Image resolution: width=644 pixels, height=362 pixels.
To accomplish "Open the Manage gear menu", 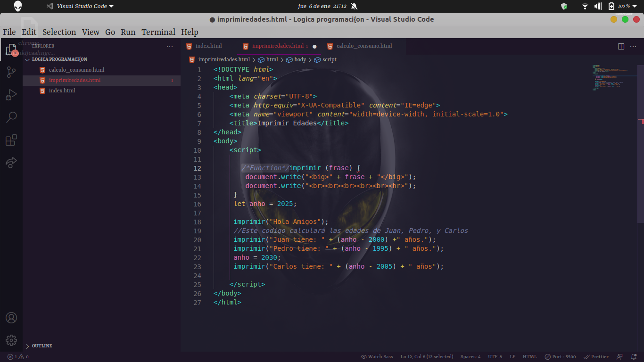I will point(11,340).
